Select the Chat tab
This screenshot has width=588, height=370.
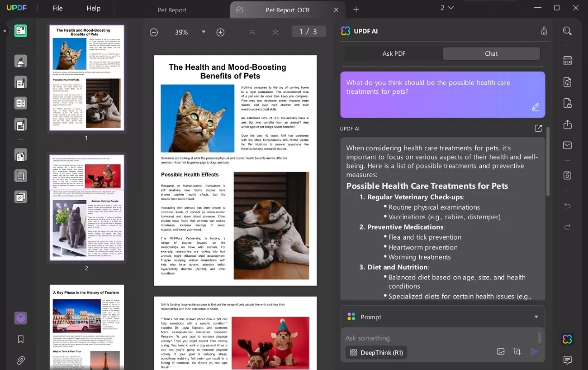pos(491,53)
